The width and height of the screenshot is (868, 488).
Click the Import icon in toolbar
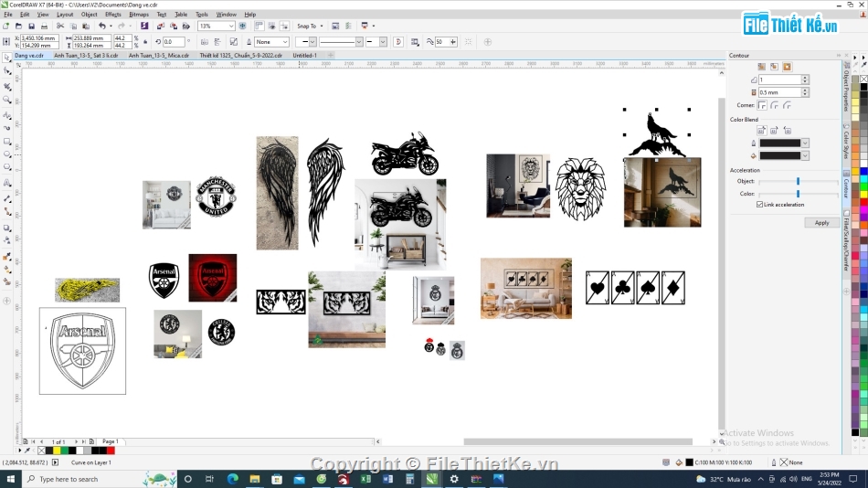coord(161,26)
